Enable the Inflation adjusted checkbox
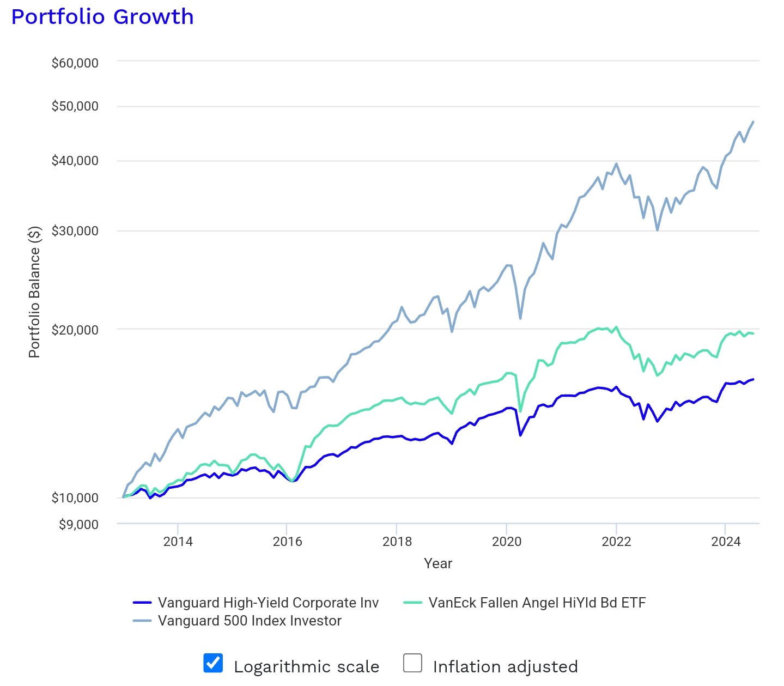The width and height of the screenshot is (784, 686). tap(412, 663)
